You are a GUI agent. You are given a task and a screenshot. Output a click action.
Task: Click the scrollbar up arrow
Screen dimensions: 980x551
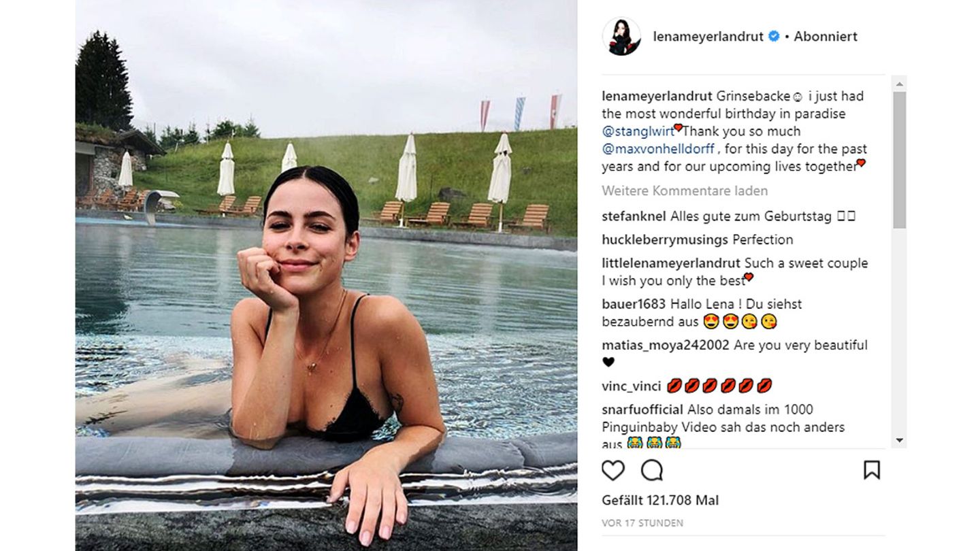(899, 84)
